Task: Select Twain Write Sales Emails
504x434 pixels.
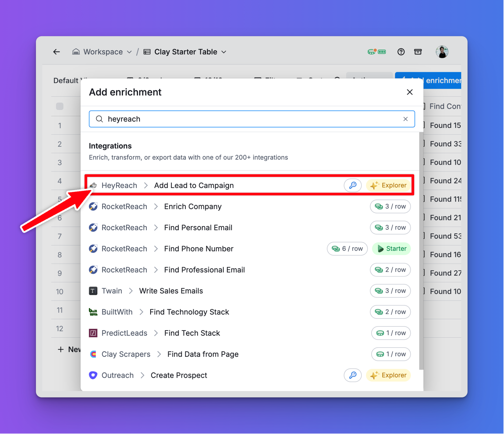Action: pos(250,291)
